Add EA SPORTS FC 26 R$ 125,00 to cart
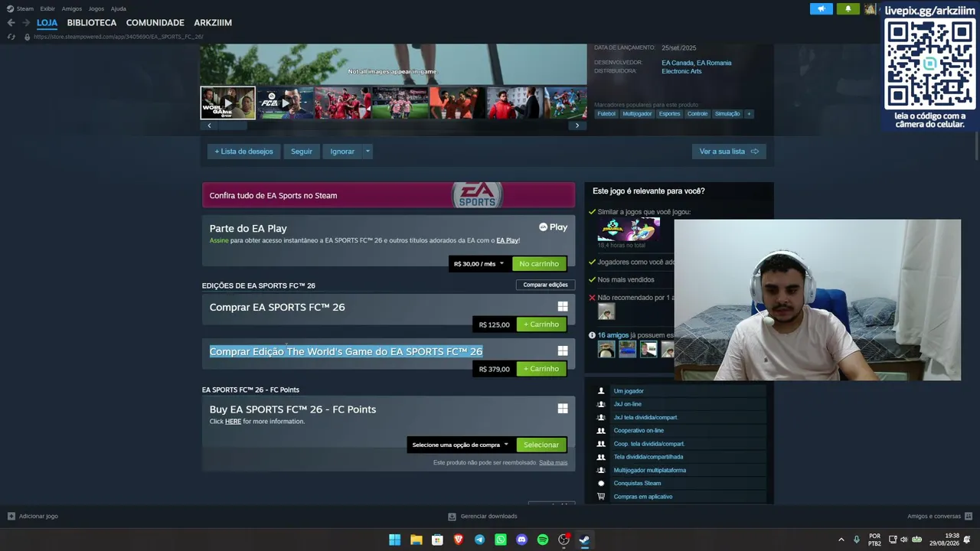This screenshot has height=551, width=980. (x=541, y=324)
